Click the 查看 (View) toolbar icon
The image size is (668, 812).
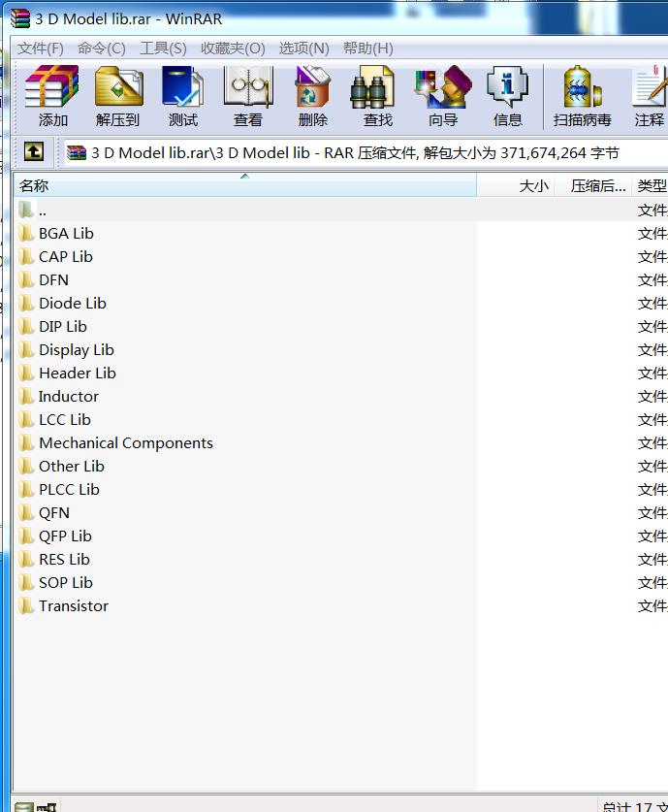click(x=248, y=96)
